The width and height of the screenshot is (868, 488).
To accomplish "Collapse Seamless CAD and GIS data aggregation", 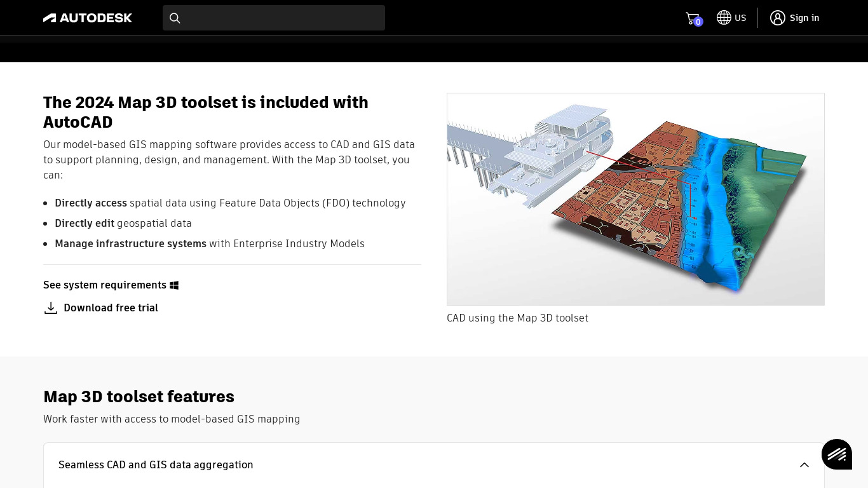I will (434, 464).
